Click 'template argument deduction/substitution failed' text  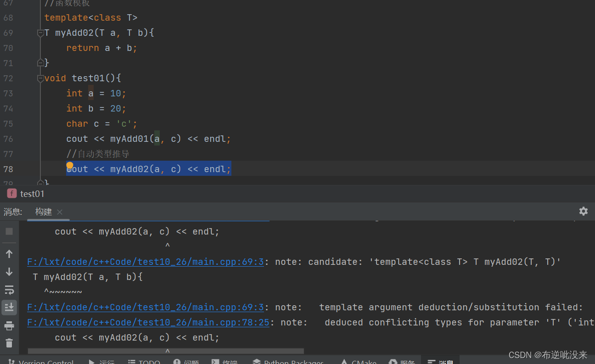click(x=451, y=307)
